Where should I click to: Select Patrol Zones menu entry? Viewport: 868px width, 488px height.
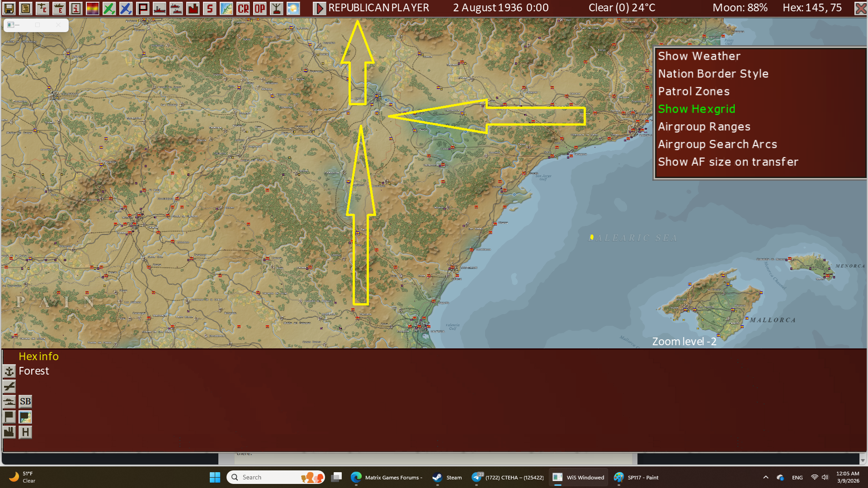693,91
